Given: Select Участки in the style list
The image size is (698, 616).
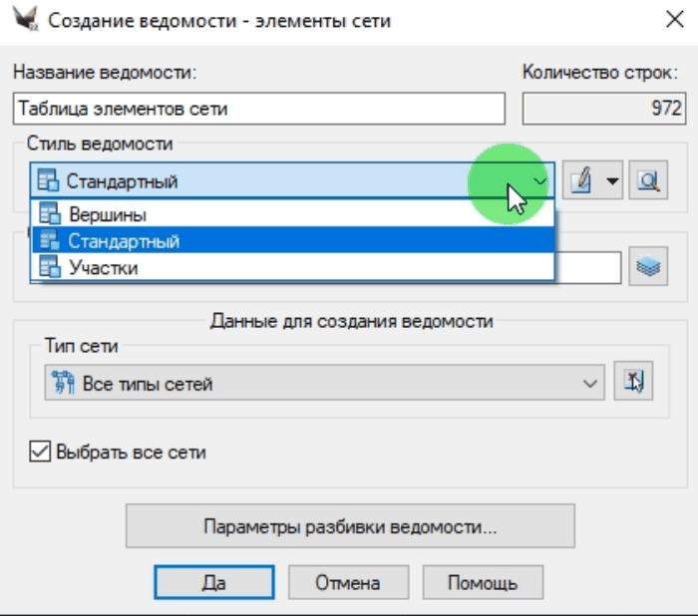Looking at the screenshot, I should [x=293, y=267].
